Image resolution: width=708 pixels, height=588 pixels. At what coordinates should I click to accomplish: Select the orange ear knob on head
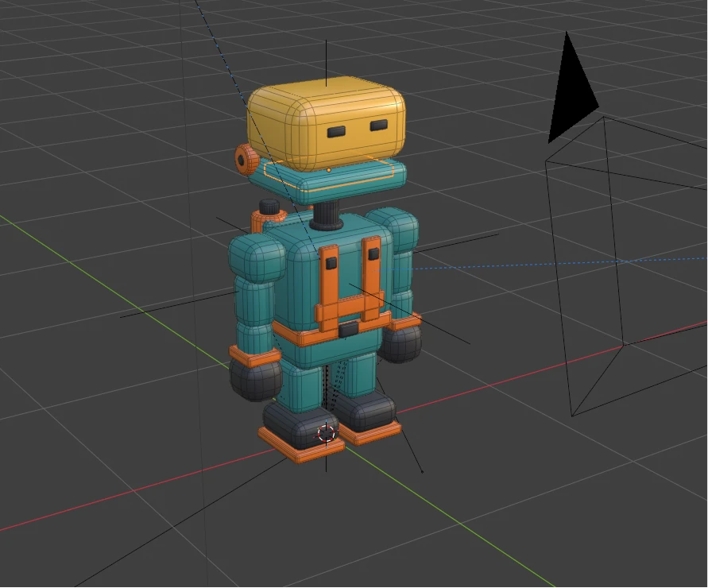(x=246, y=160)
